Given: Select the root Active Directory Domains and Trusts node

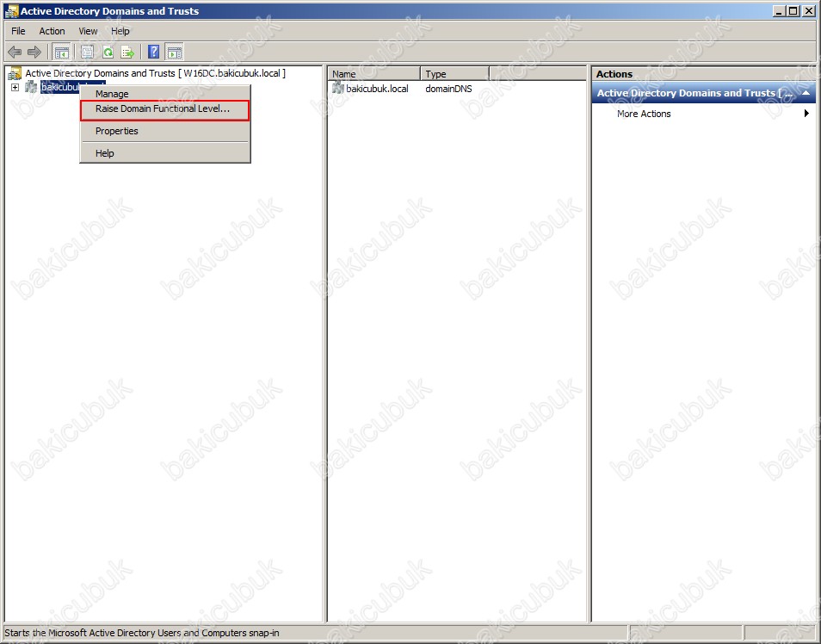Looking at the screenshot, I should [x=156, y=73].
